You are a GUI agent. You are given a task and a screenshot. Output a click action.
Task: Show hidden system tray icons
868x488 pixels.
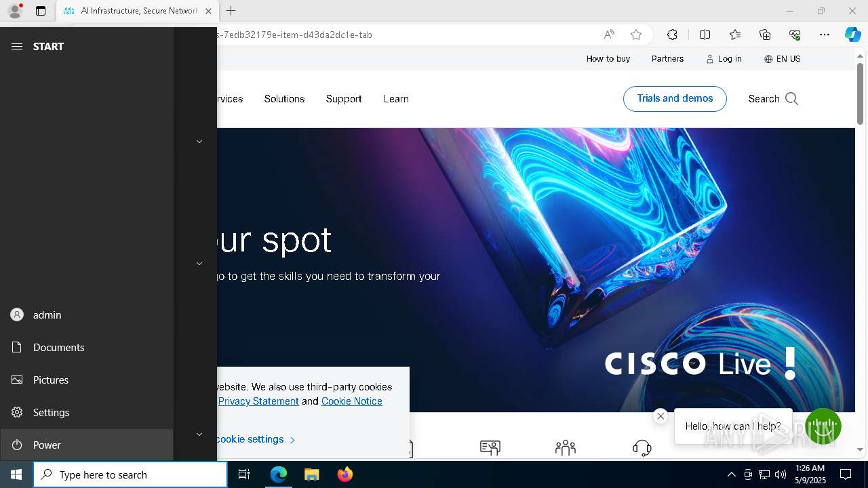(x=731, y=474)
